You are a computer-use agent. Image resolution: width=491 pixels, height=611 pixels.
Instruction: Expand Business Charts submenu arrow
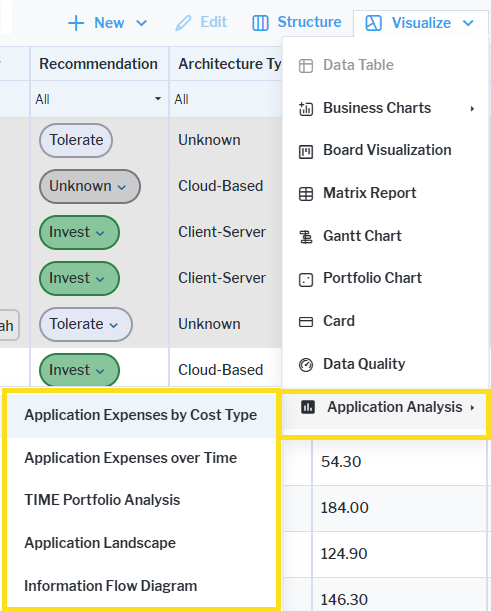point(472,109)
